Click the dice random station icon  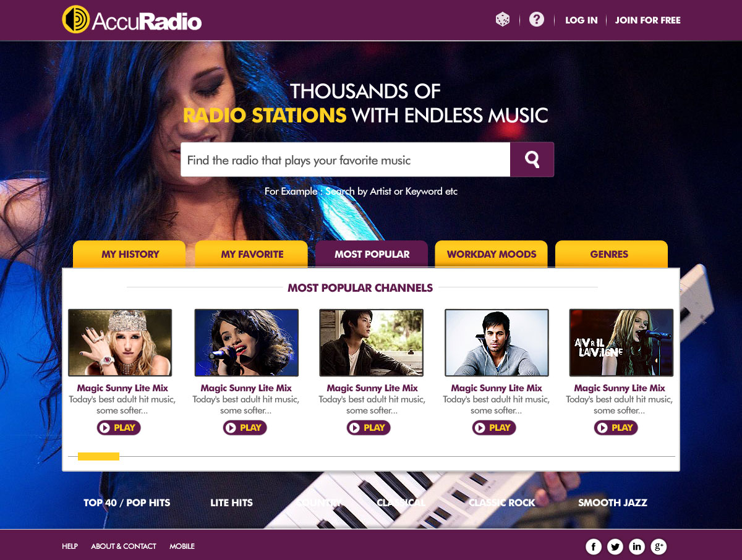pyautogui.click(x=503, y=20)
